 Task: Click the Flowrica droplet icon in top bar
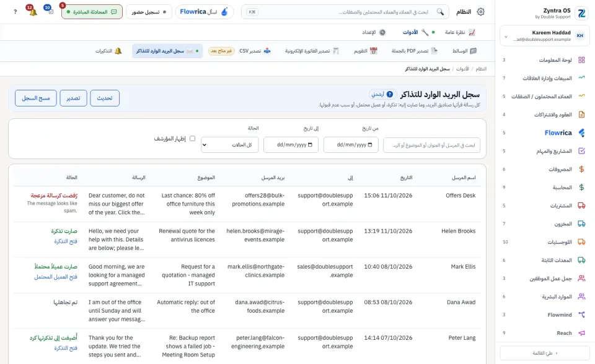[x=224, y=12]
